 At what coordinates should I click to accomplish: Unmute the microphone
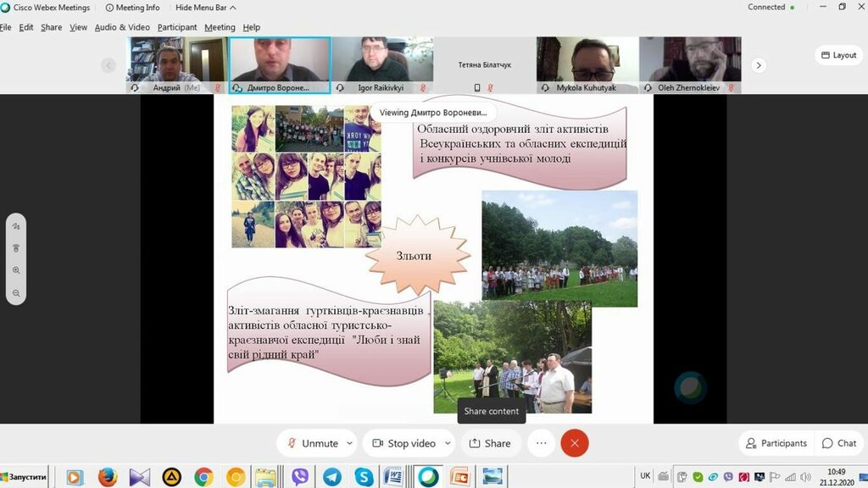click(x=312, y=443)
